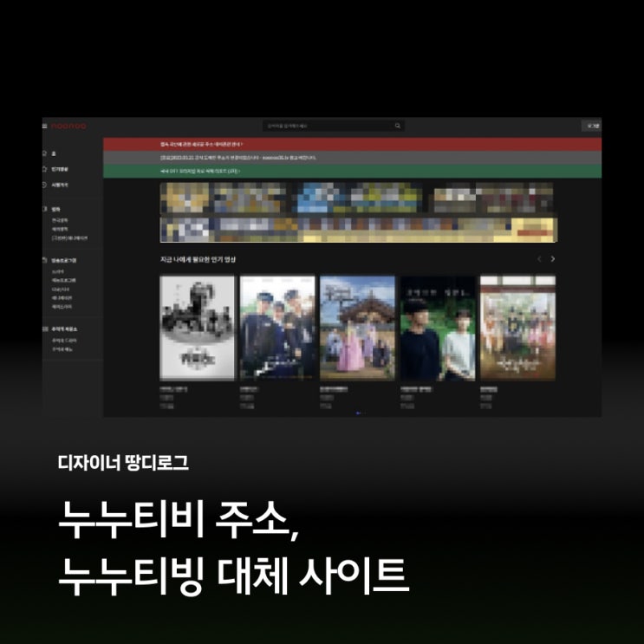
Task: Click the heading '지금 나에게 필요한 인기 영상'
Action: click(198, 259)
